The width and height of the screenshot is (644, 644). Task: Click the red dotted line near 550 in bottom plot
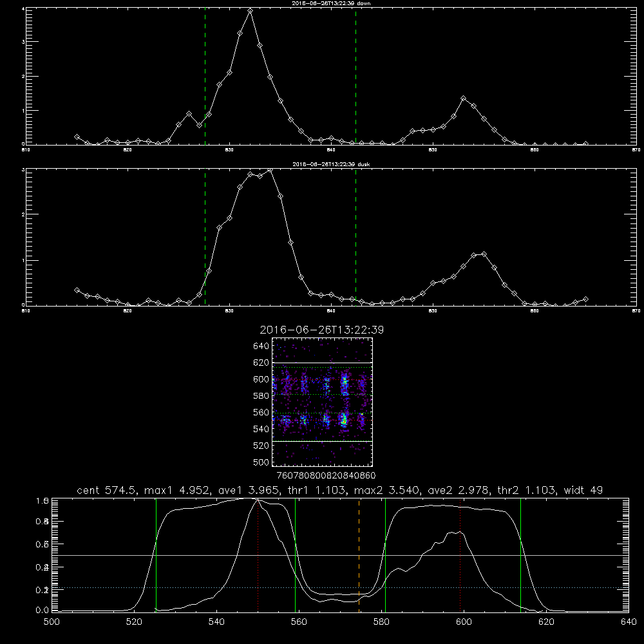click(x=258, y=555)
